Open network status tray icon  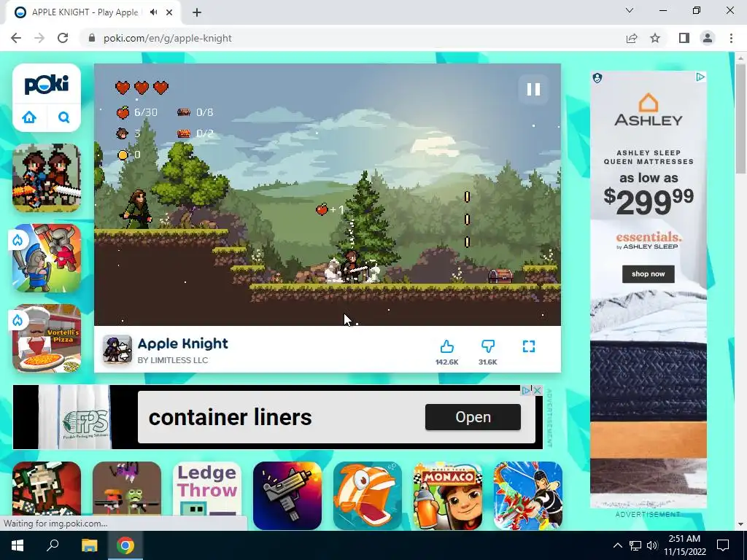(x=635, y=545)
